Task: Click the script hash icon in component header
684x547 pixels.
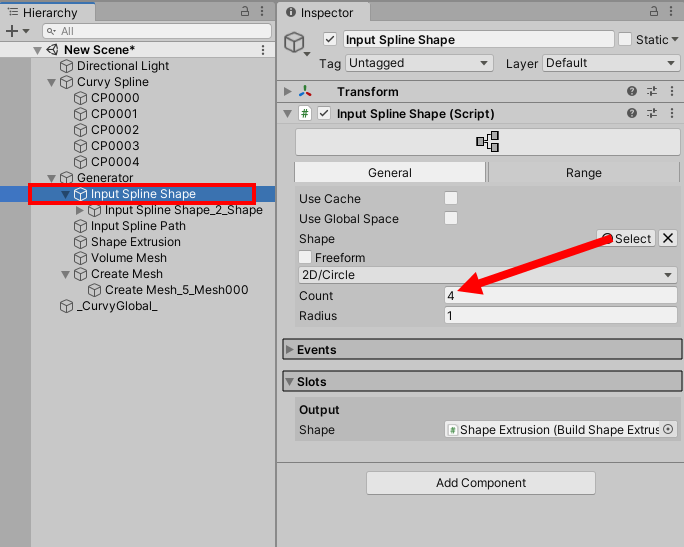Action: tap(304, 114)
